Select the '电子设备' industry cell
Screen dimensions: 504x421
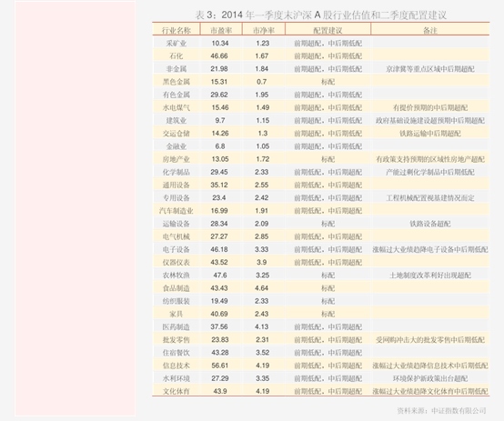(176, 249)
